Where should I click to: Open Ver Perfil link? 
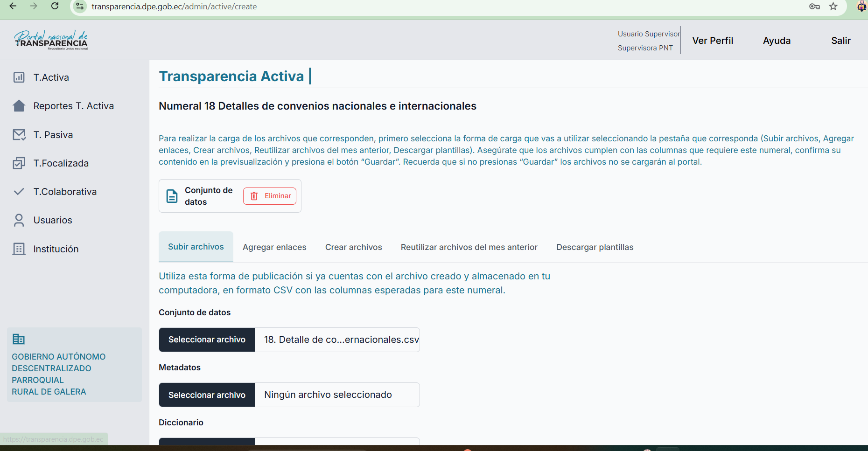coord(712,41)
